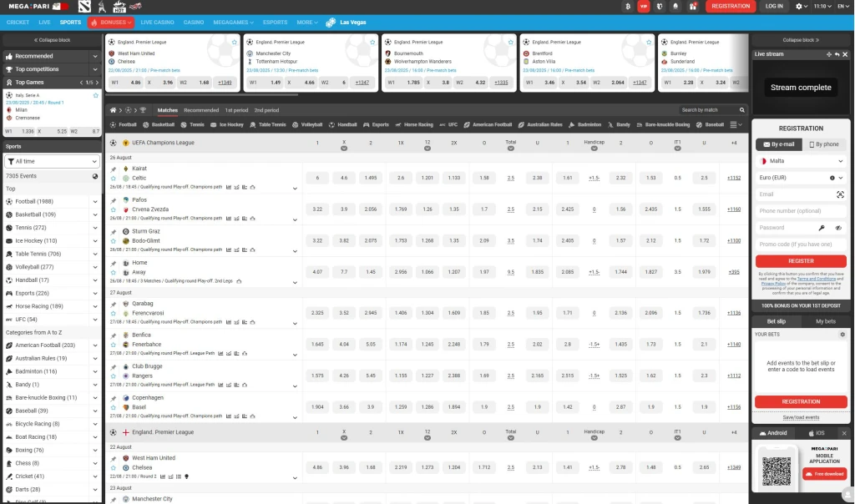855x504 pixels.
Task: Open bet slip settings gear beside YOUR BETS
Action: point(842,335)
